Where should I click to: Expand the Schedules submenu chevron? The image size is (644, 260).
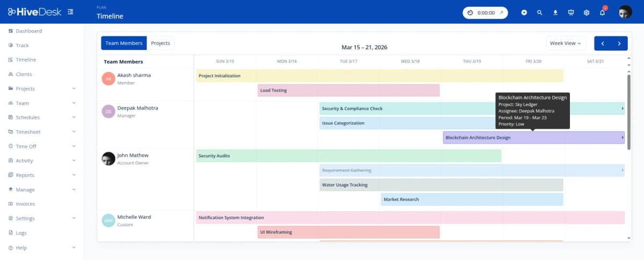click(74, 118)
